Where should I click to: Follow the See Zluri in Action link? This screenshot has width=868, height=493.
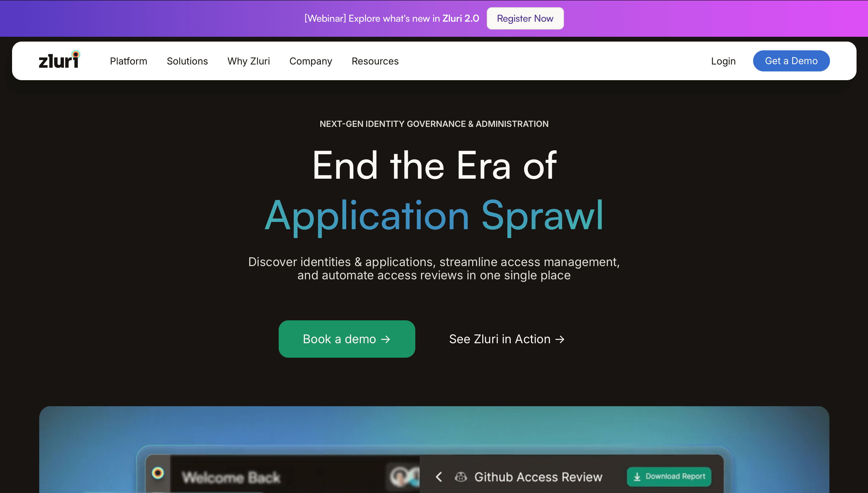pos(506,339)
